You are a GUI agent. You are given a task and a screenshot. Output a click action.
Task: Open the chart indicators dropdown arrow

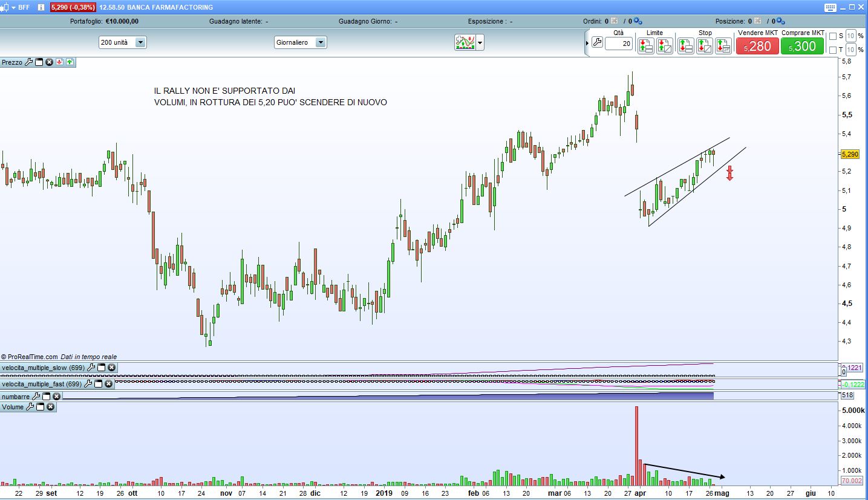click(x=480, y=42)
